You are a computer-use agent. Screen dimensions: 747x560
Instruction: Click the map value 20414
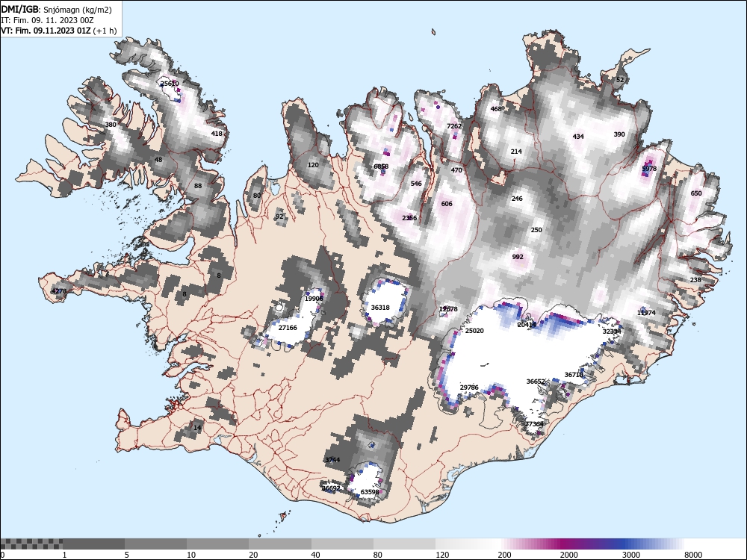[527, 325]
